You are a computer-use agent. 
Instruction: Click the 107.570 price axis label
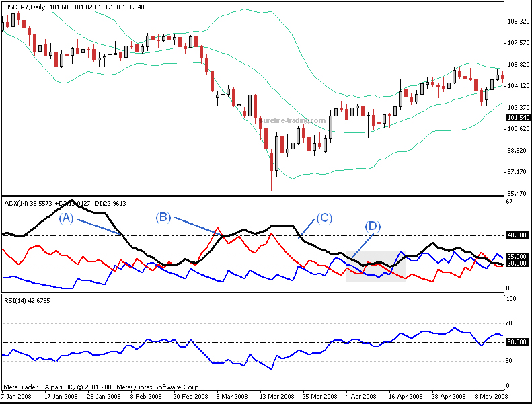518,43
